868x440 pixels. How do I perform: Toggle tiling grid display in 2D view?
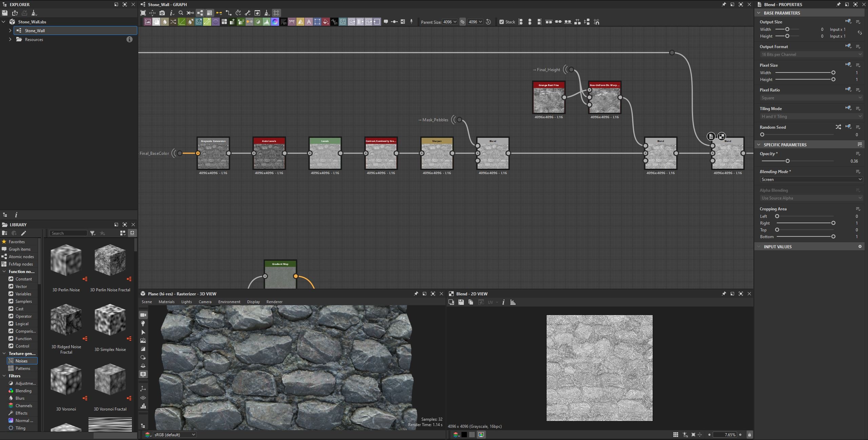(675, 435)
